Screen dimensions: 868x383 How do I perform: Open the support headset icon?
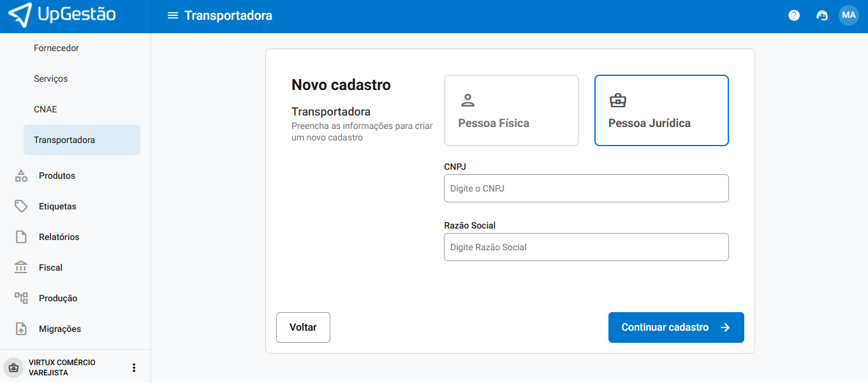822,15
